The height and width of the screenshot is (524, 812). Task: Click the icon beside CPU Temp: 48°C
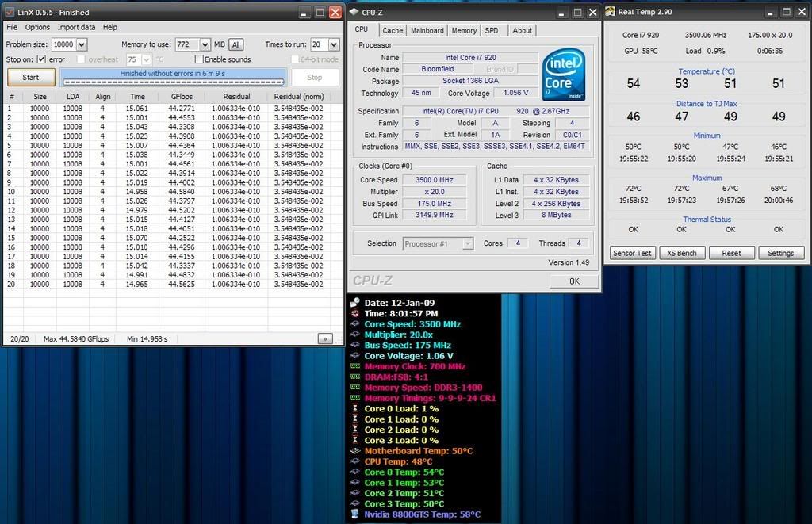click(x=354, y=461)
